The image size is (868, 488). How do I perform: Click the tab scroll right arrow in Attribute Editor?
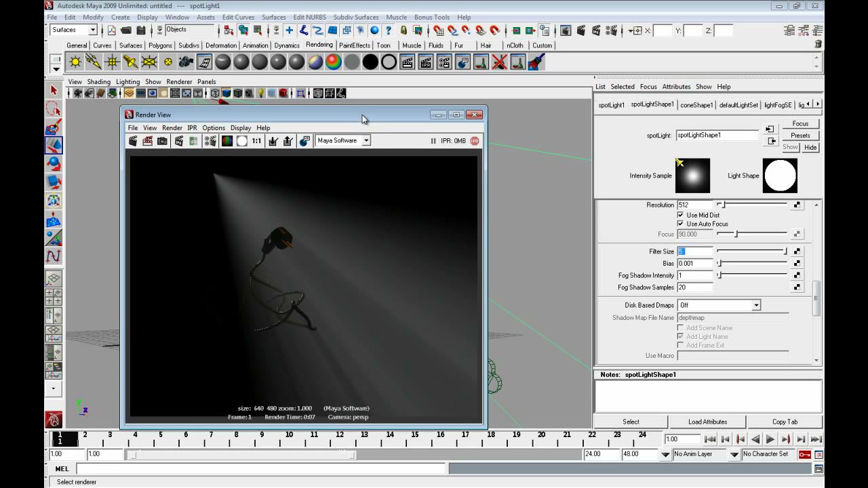point(818,104)
